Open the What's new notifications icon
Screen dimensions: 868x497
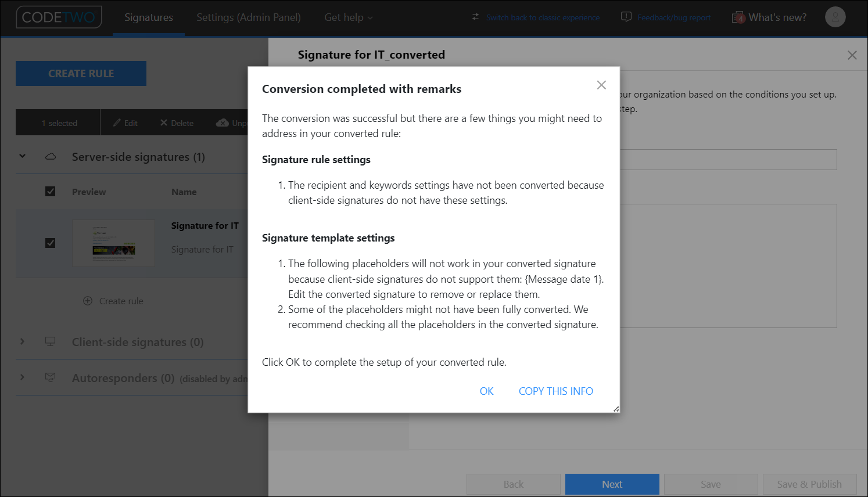pyautogui.click(x=738, y=17)
